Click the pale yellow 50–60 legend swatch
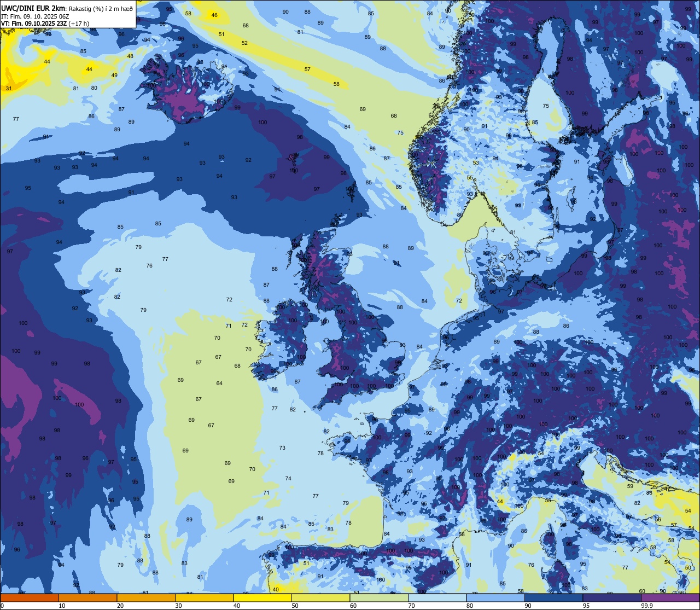 coord(320,597)
